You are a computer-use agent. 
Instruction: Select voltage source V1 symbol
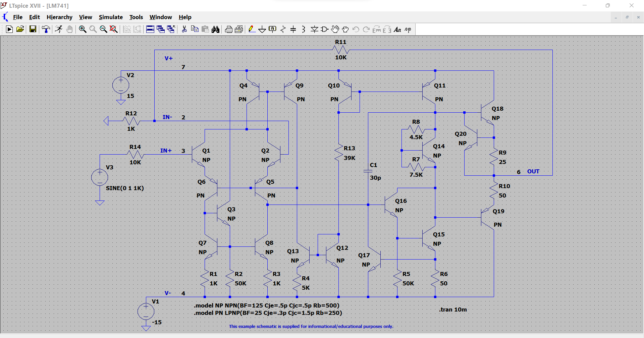pyautogui.click(x=146, y=312)
